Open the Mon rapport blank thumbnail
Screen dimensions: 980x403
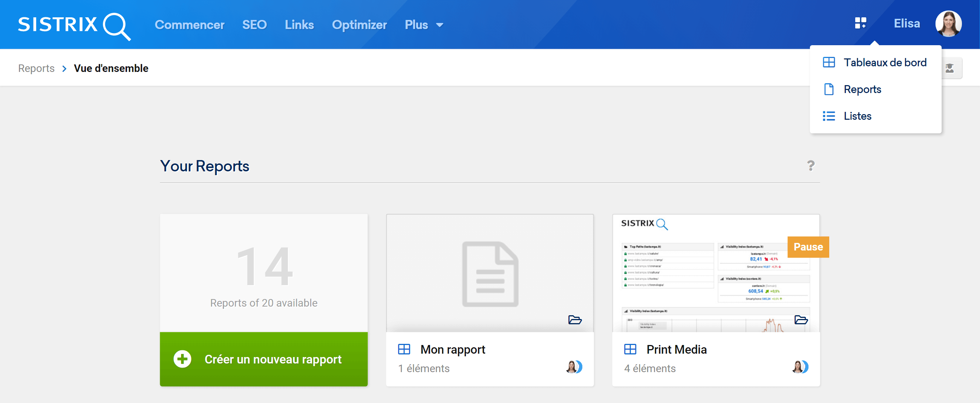click(x=490, y=273)
